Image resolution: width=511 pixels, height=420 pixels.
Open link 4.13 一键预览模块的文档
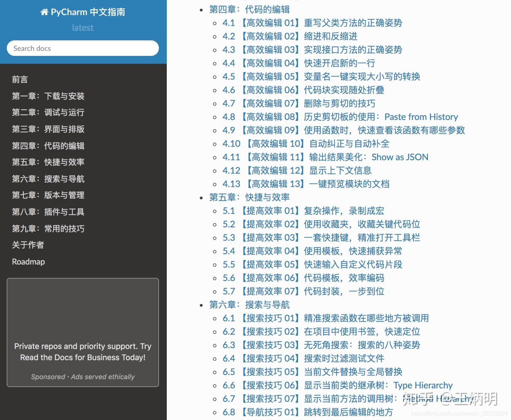tap(306, 184)
